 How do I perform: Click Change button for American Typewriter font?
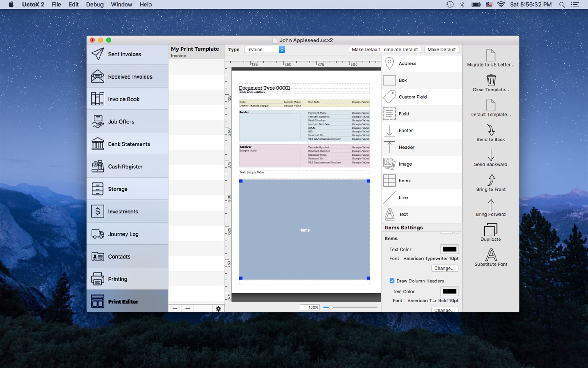click(444, 268)
